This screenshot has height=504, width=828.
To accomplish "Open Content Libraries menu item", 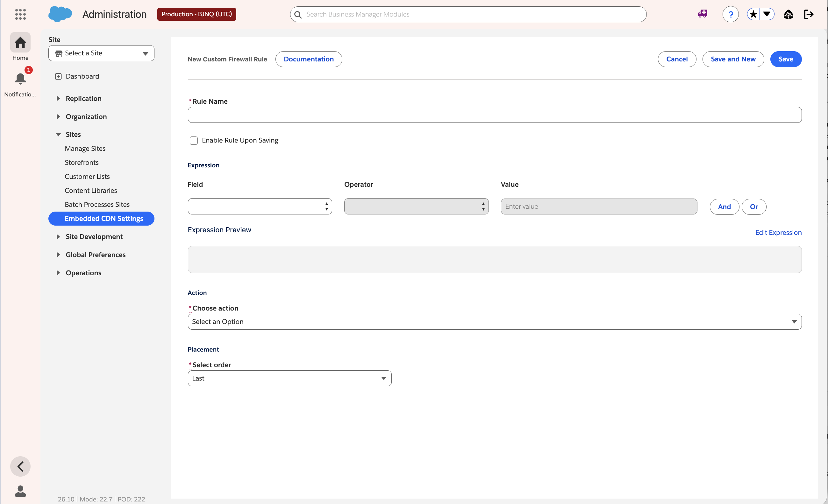I will 91,190.
